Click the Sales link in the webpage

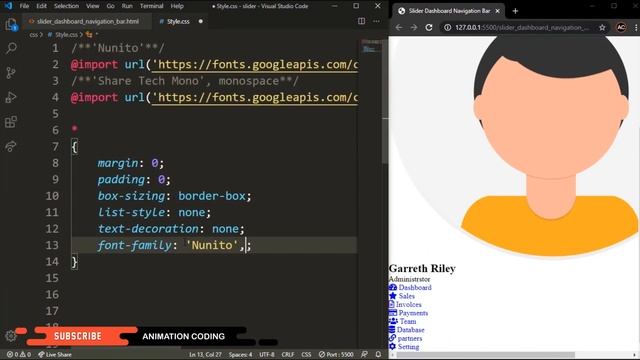coord(407,296)
